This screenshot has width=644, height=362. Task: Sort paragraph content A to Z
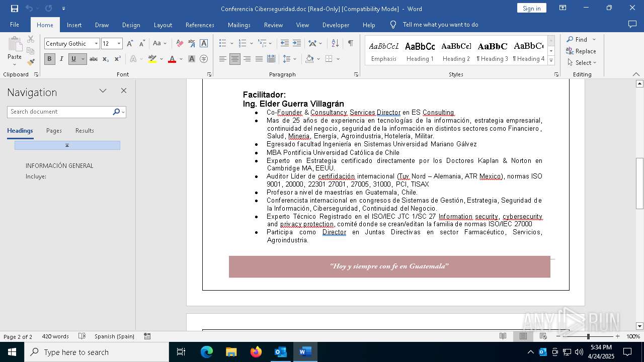tap(335, 44)
